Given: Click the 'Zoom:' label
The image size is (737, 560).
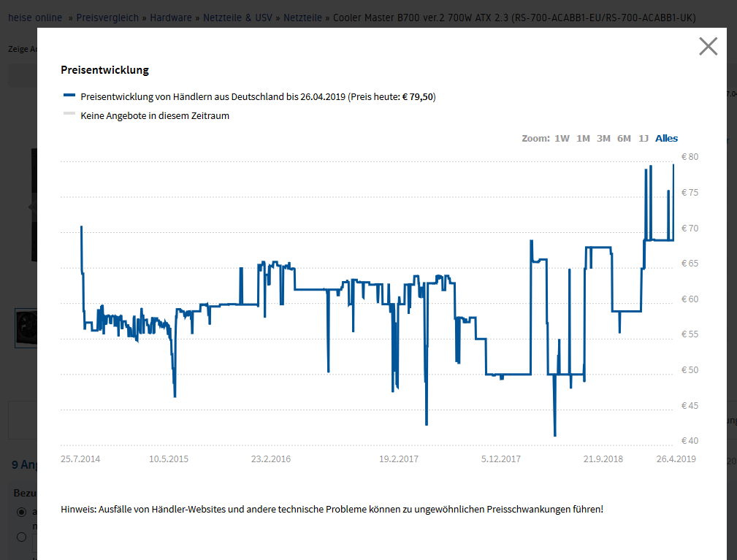Looking at the screenshot, I should coord(535,139).
